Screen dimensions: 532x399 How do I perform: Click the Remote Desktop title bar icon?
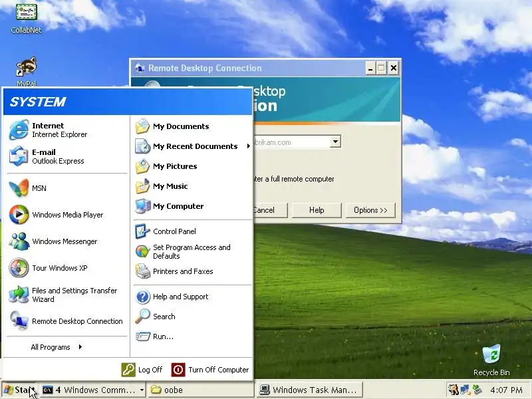(x=140, y=68)
